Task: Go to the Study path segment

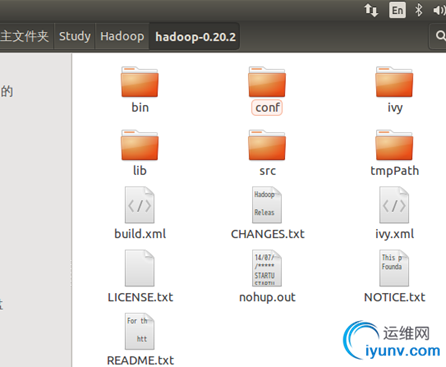Action: [x=75, y=36]
